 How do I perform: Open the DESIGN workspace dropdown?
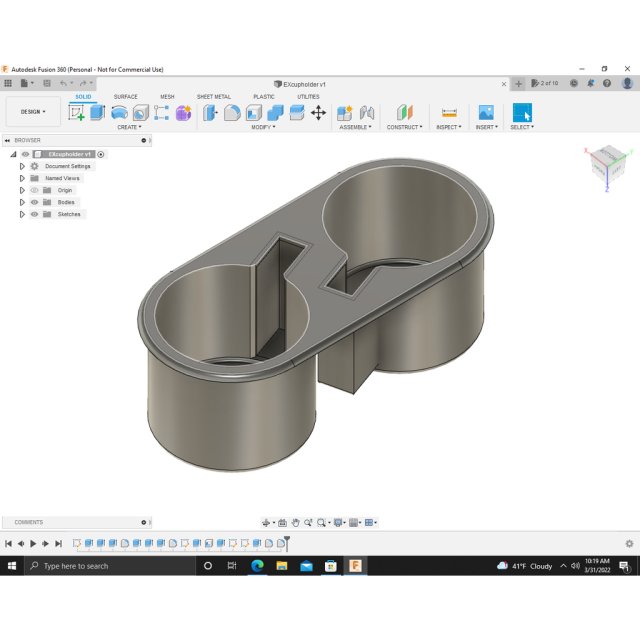coord(33,111)
